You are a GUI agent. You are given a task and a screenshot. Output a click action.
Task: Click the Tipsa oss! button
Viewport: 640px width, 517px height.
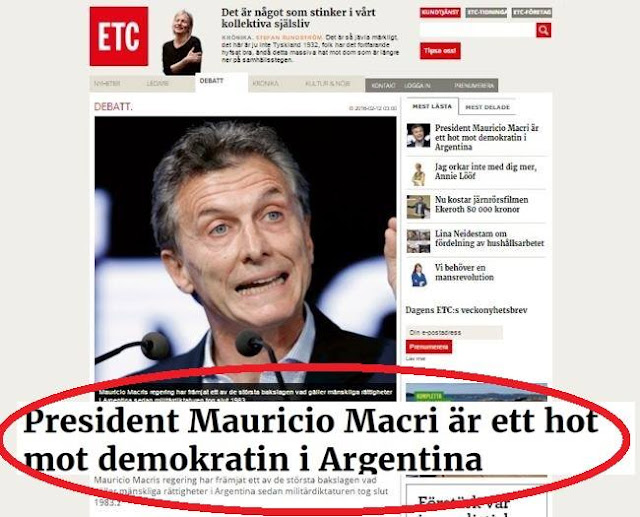440,51
